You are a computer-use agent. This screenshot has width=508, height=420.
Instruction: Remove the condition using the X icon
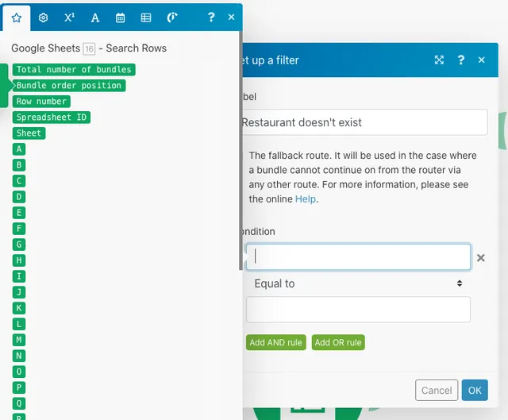[480, 258]
